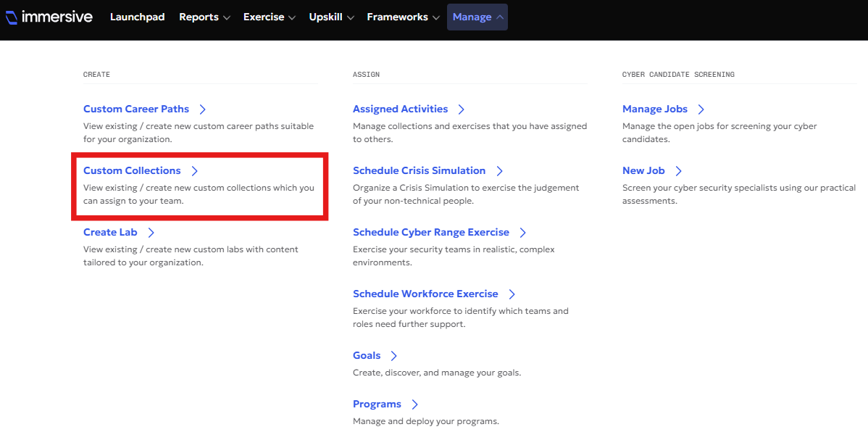Click 'Manage and deploy your programs' text
This screenshot has height=448, width=868.
click(x=426, y=421)
